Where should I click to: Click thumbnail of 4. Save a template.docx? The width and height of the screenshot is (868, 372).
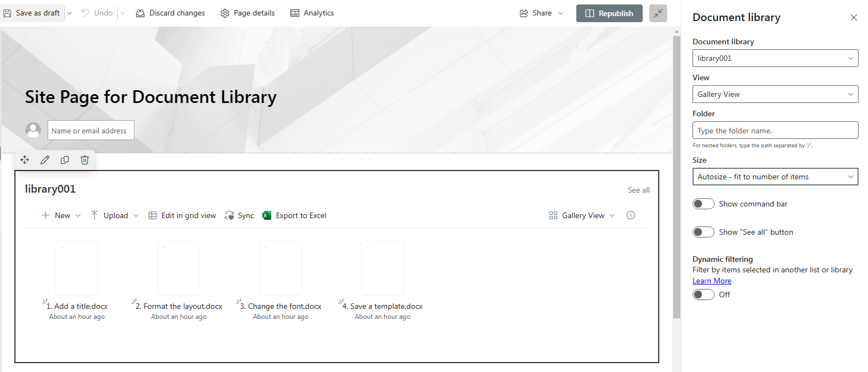383,268
